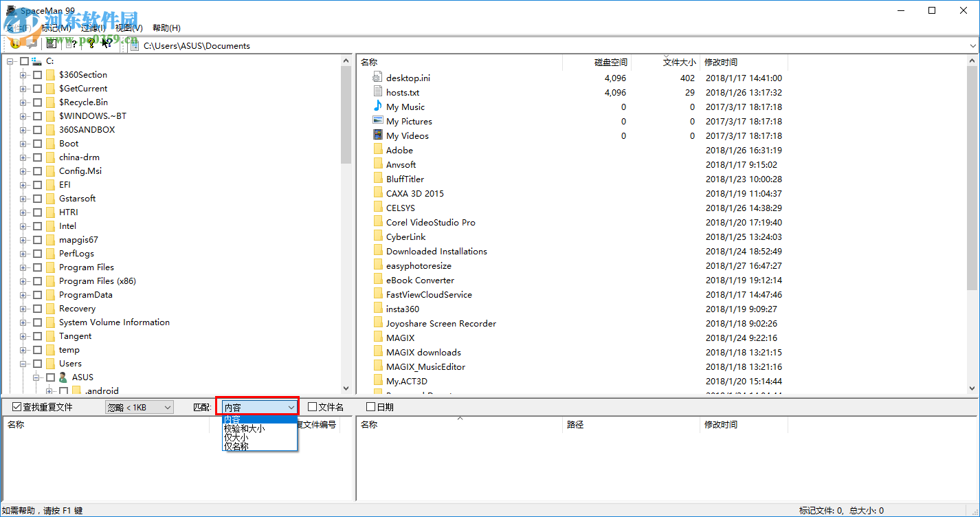Select the Downloaded Installations folder name
Screen dimensions: 980x517
[x=436, y=252]
